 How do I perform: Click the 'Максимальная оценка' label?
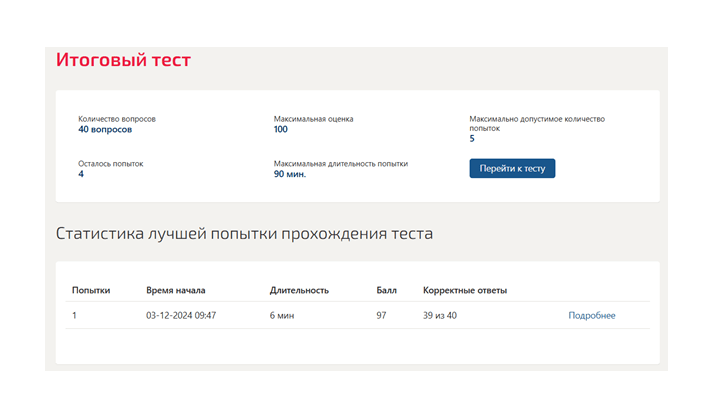click(x=313, y=119)
